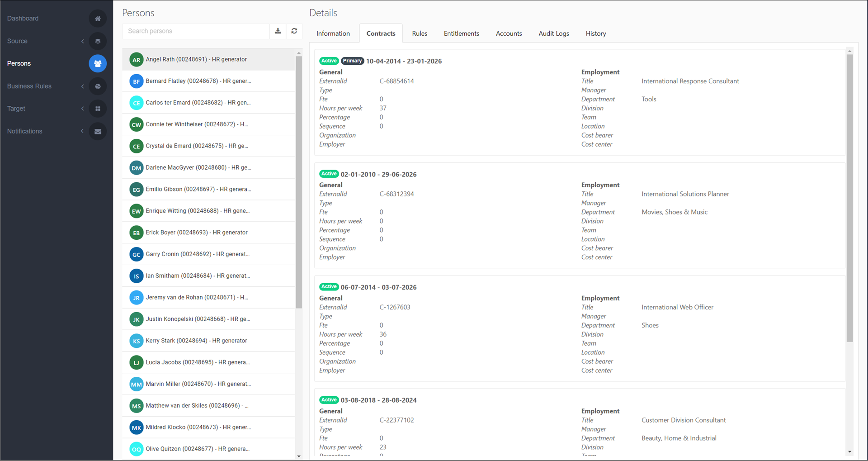Click Lucia Jacobs LJ avatar
The width and height of the screenshot is (868, 461).
(136, 362)
